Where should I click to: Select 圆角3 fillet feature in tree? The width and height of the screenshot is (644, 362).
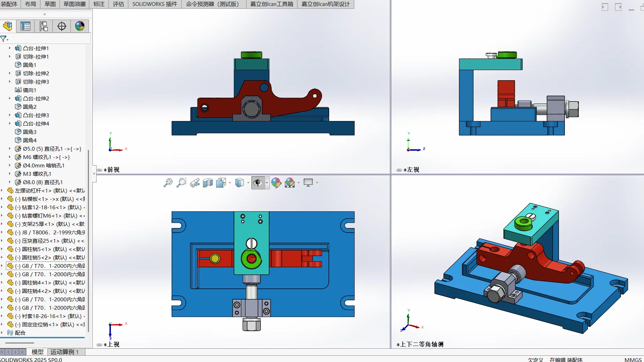coord(26,132)
